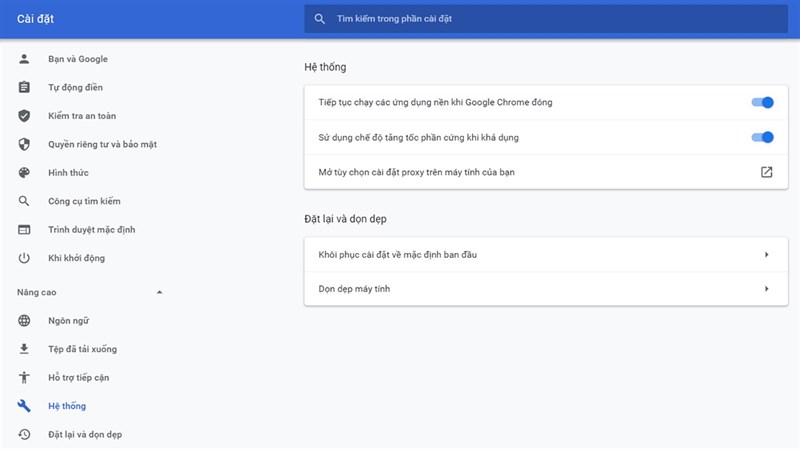Click the clipboard icon for Tự động điền
Screen dimensions: 800x450
pyautogui.click(x=25, y=88)
